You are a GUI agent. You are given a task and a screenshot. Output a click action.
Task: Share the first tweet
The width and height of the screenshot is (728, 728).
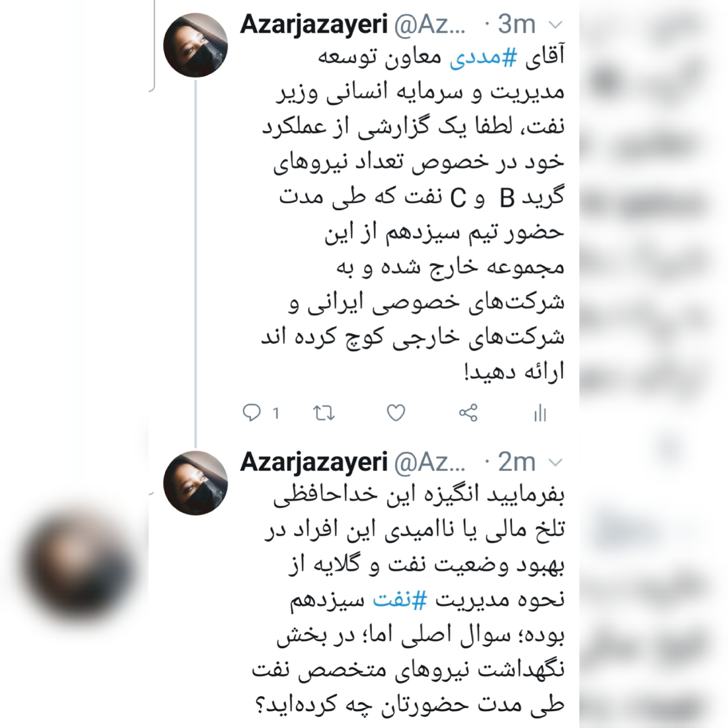click(x=468, y=413)
